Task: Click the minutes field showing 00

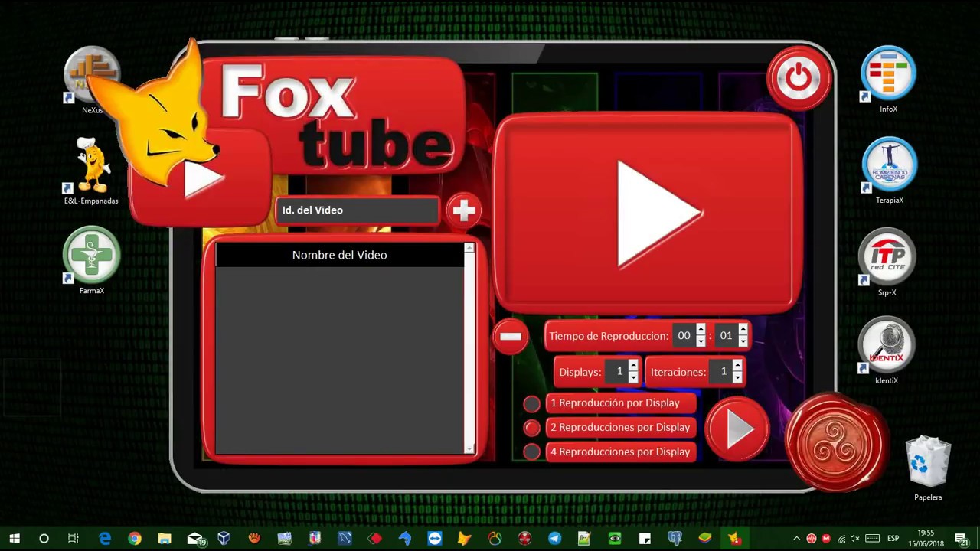Action: click(x=684, y=336)
